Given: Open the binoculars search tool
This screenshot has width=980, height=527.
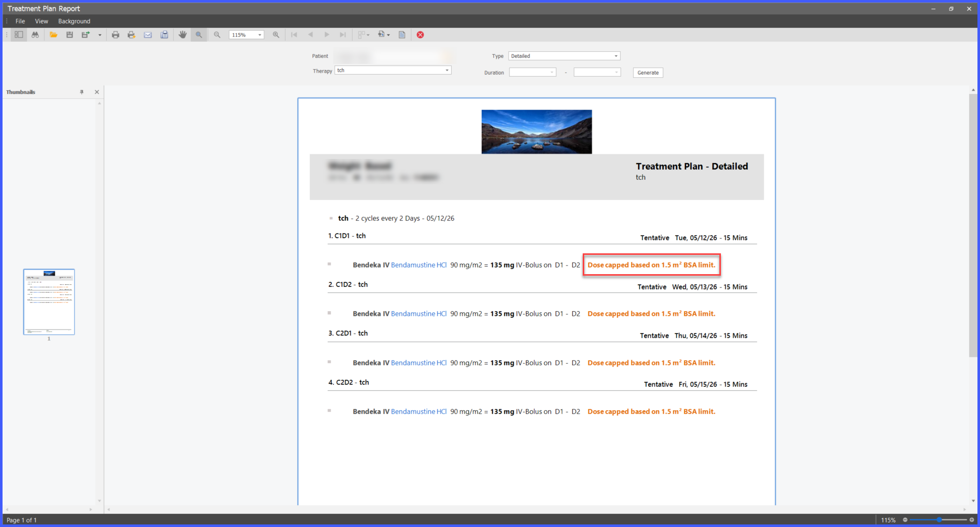Looking at the screenshot, I should coord(35,35).
